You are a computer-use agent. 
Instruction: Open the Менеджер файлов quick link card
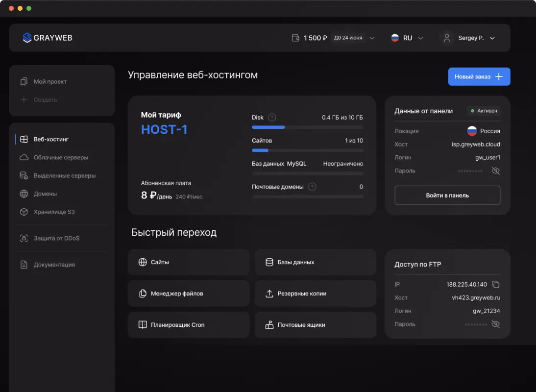click(x=189, y=294)
